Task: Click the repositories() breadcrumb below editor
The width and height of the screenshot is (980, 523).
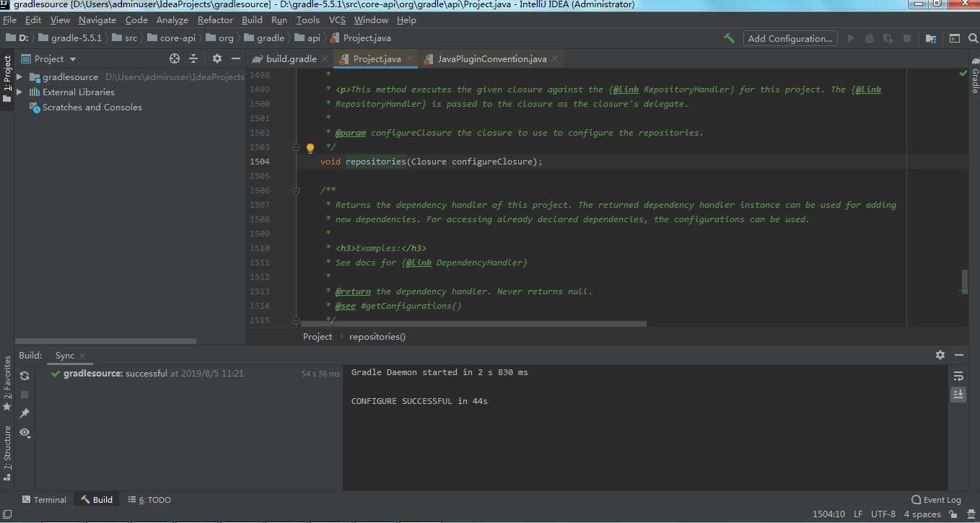Action: (x=377, y=337)
